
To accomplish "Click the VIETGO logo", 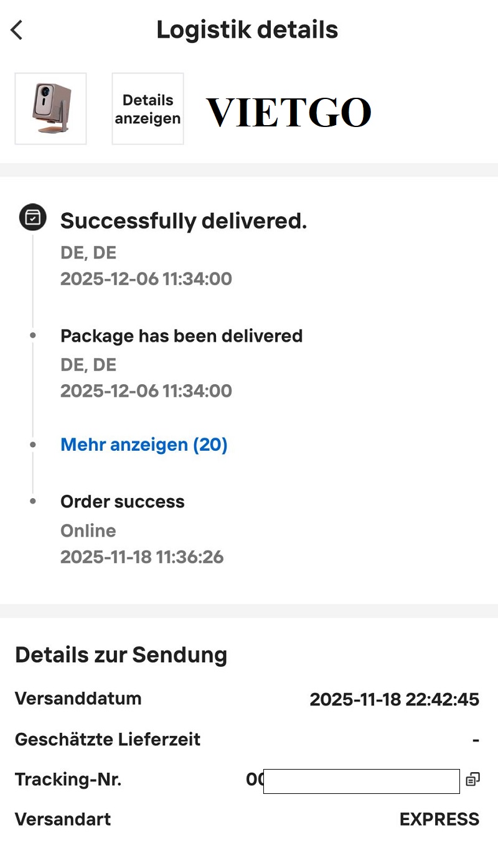I will (288, 113).
